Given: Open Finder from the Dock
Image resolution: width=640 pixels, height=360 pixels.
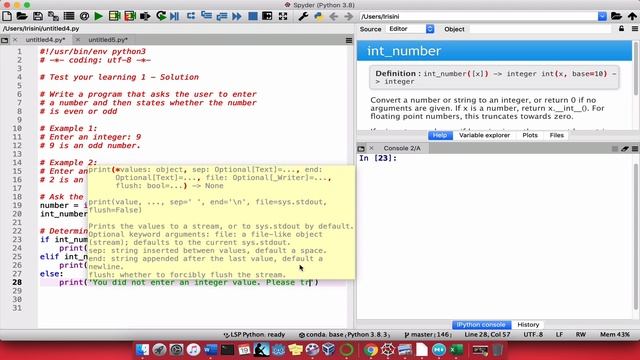Looking at the screenshot, I should (x=142, y=350).
